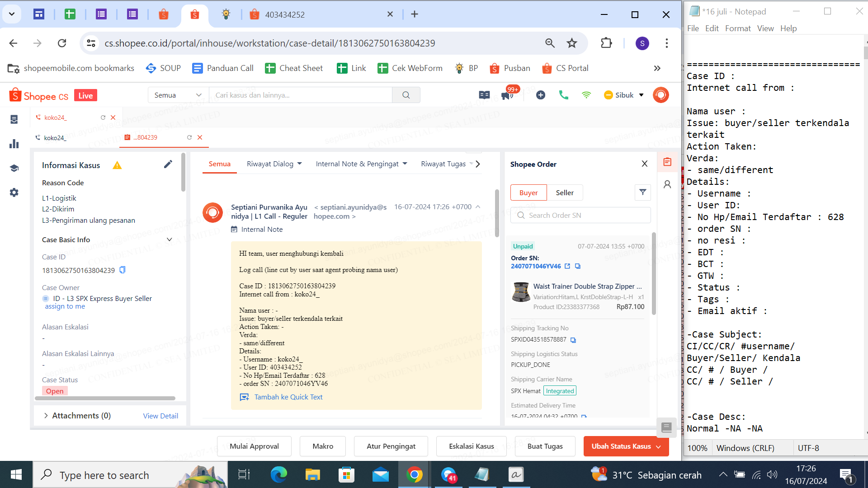The image size is (868, 488).
Task: Copy the Case ID number
Action: coord(123,270)
